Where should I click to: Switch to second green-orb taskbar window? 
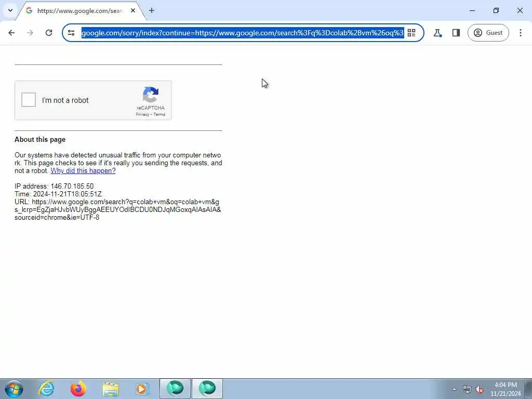[207, 389]
